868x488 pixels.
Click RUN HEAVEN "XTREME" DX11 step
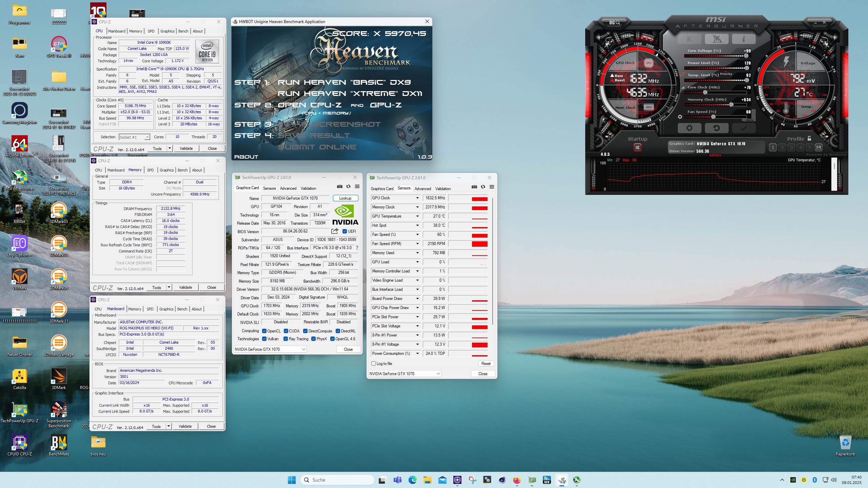coord(350,93)
